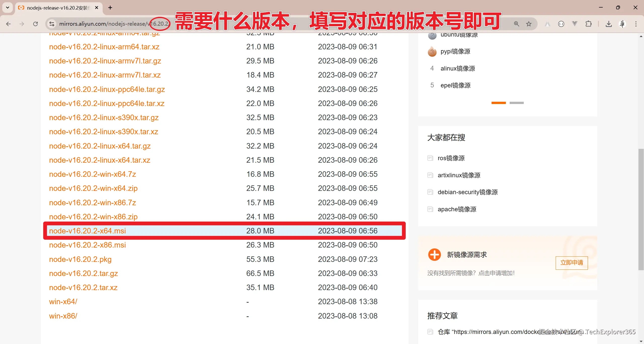Open site information icon in address bar
644x344 pixels.
(x=52, y=24)
